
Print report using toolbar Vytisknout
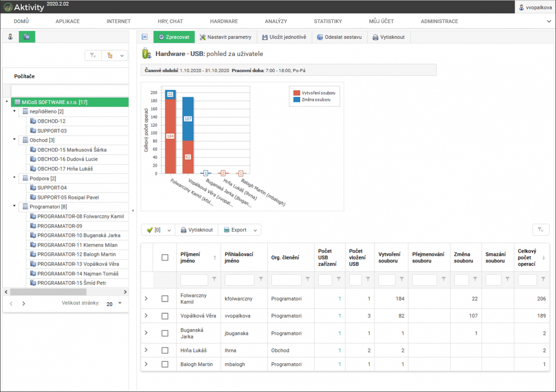coord(389,37)
